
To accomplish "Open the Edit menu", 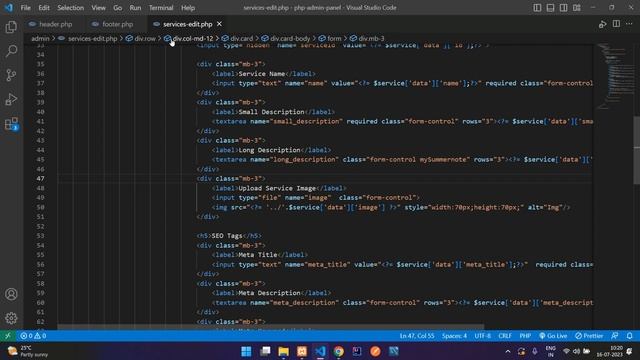I will pos(44,8).
